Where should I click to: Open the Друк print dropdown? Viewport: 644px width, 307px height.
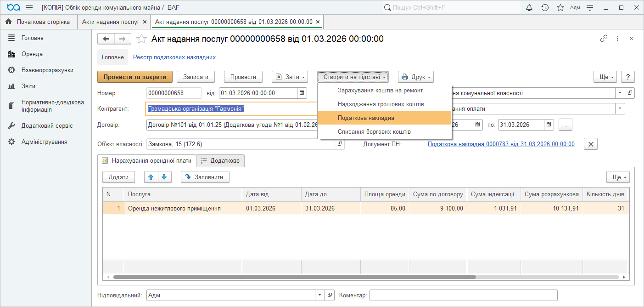(415, 77)
